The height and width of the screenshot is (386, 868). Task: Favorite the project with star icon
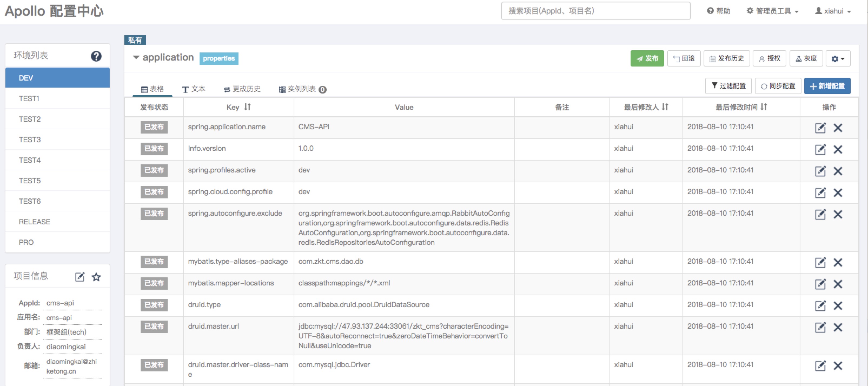coord(96,277)
